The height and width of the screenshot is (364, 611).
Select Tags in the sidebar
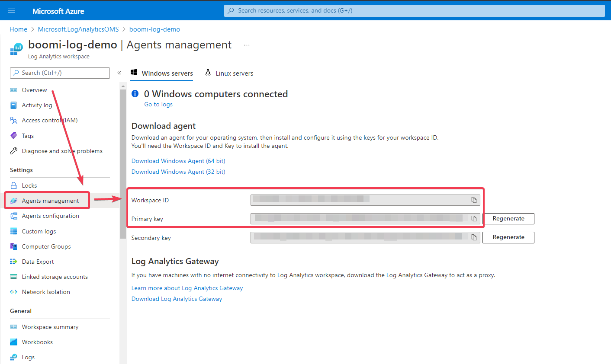click(27, 135)
